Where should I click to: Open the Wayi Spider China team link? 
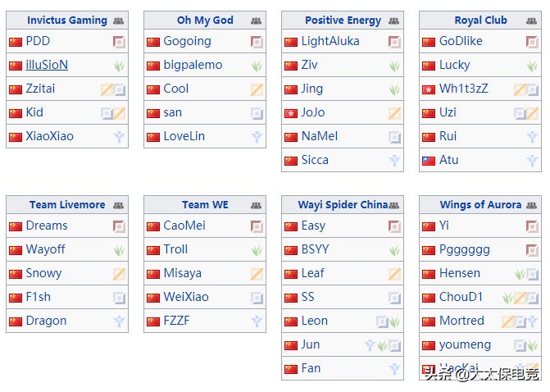(x=343, y=205)
